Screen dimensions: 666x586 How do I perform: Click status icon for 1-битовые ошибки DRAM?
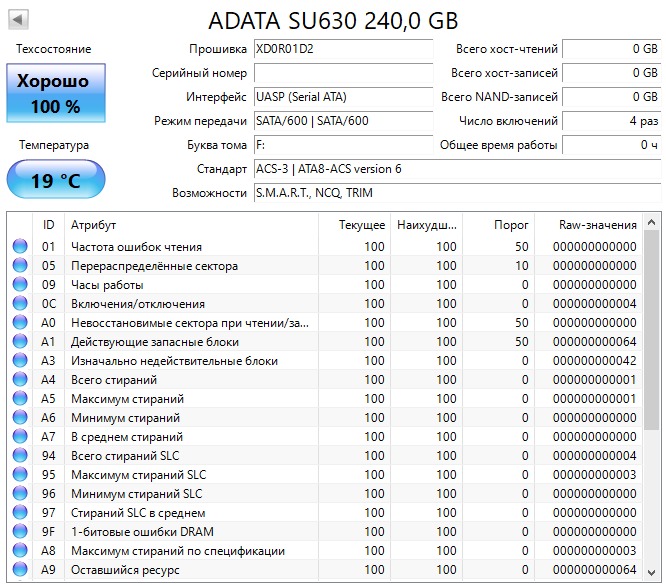(x=20, y=532)
